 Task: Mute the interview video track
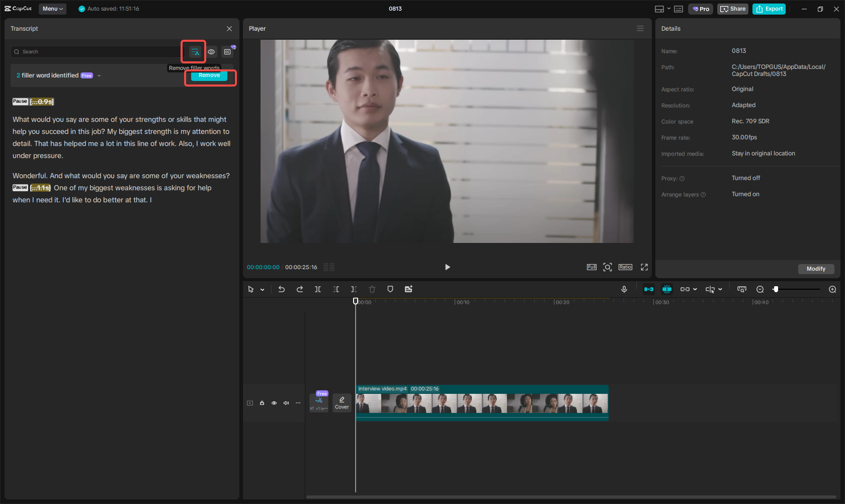pos(286,403)
